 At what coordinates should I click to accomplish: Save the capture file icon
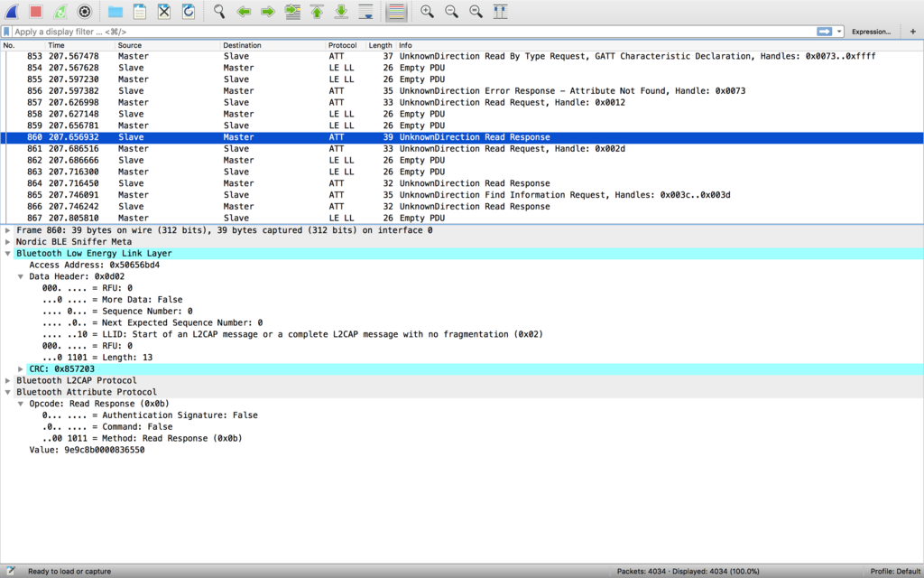tap(140, 12)
